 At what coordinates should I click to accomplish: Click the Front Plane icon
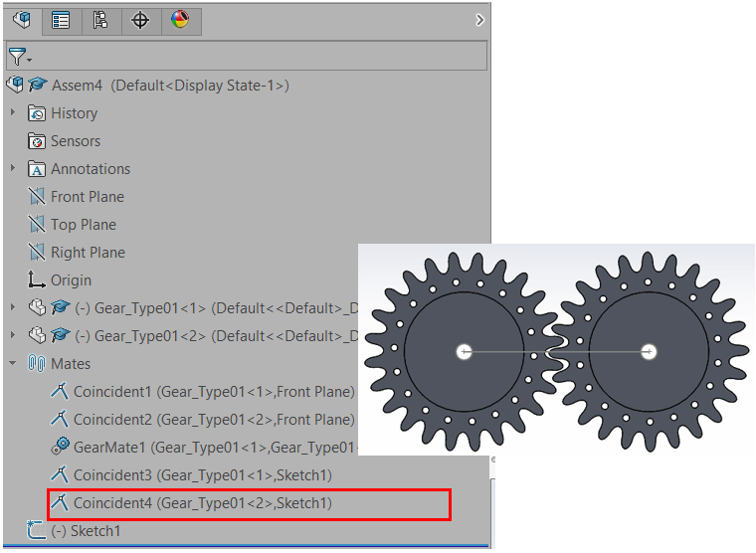(x=37, y=197)
